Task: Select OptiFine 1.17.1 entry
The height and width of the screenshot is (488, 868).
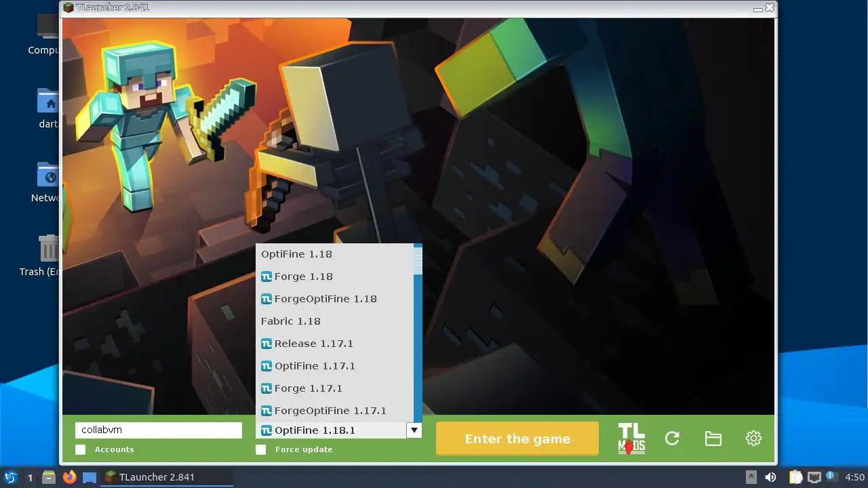Action: point(334,366)
